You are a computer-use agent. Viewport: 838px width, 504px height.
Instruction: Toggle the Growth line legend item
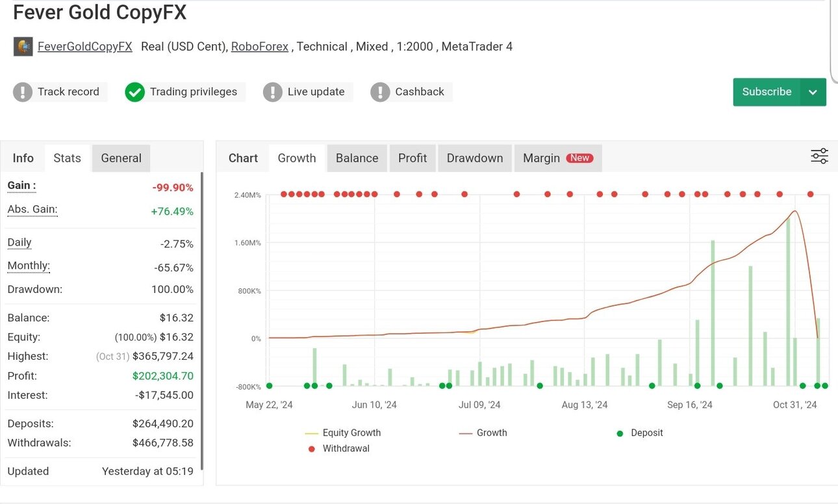(483, 433)
